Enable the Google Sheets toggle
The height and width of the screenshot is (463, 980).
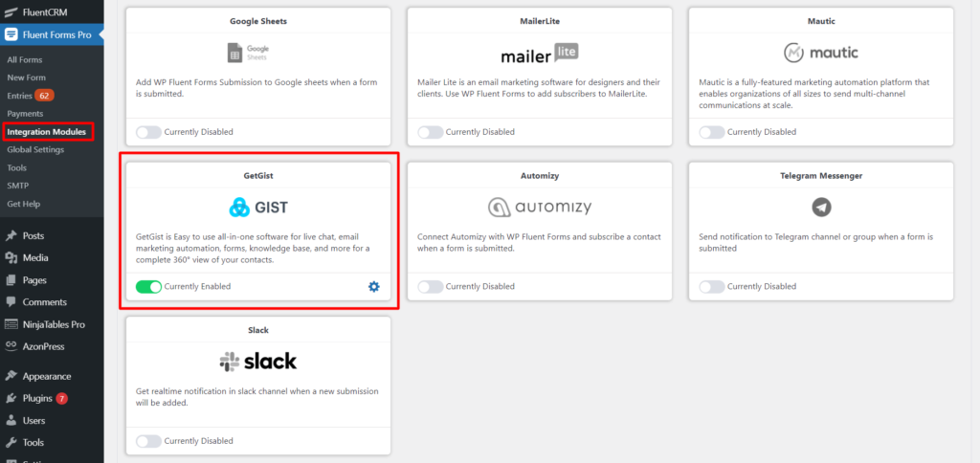(x=148, y=132)
